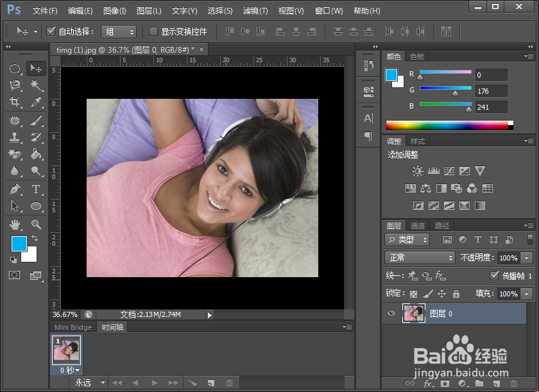Open the blend mode Normal dropdown

420,258
